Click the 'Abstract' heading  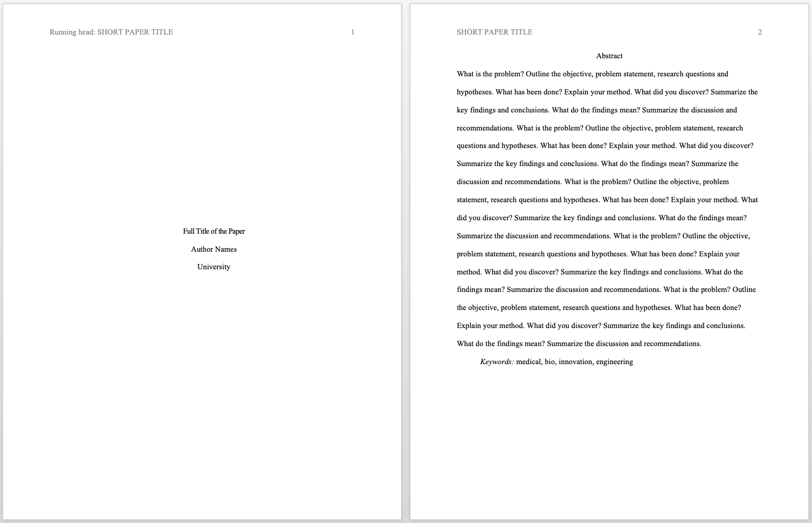[x=609, y=56]
